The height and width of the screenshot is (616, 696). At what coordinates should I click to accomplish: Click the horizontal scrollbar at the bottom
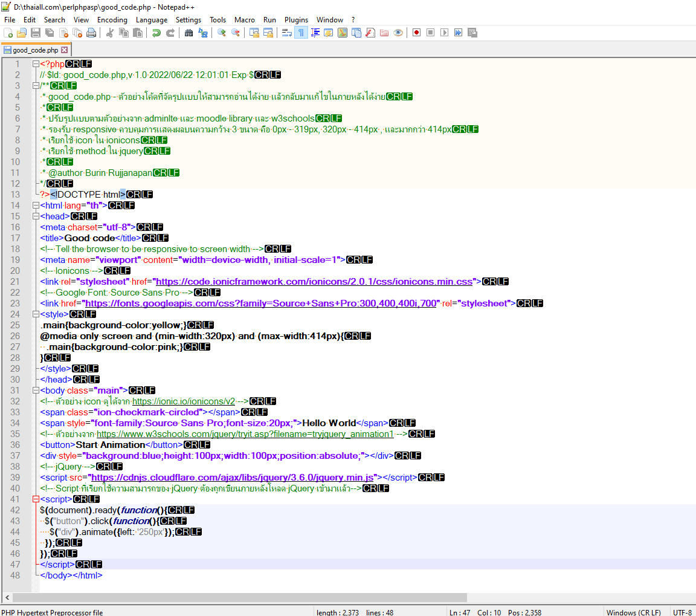242,598
